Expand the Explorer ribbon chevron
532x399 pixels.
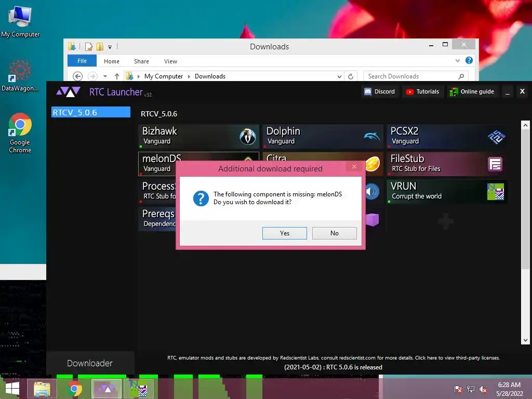[x=458, y=60]
